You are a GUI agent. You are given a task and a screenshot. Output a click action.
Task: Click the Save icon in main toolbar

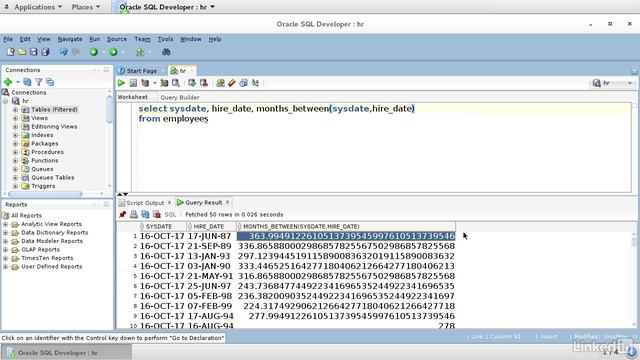click(33, 52)
